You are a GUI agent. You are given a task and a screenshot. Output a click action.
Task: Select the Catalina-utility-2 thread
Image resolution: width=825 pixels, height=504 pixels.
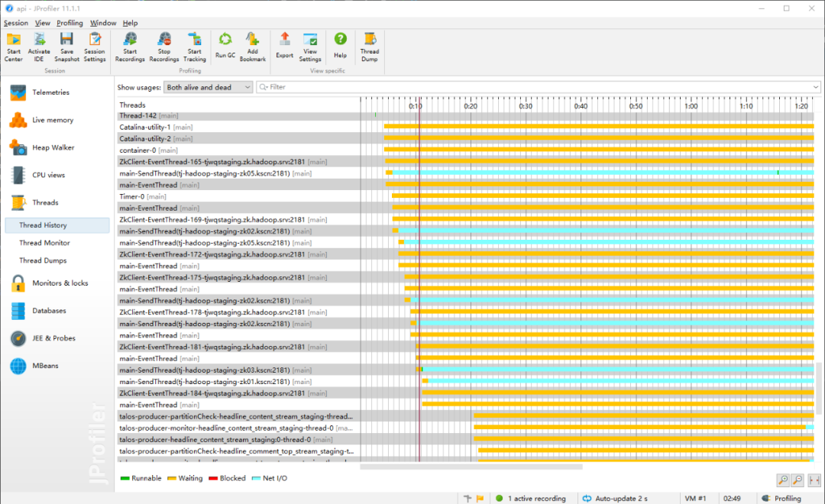click(x=466, y=139)
